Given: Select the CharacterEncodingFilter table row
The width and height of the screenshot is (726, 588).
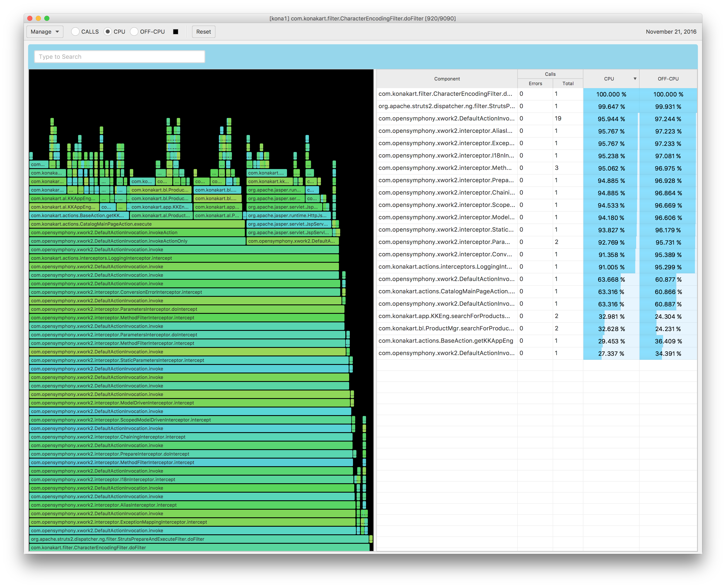Looking at the screenshot, I should tap(537, 94).
